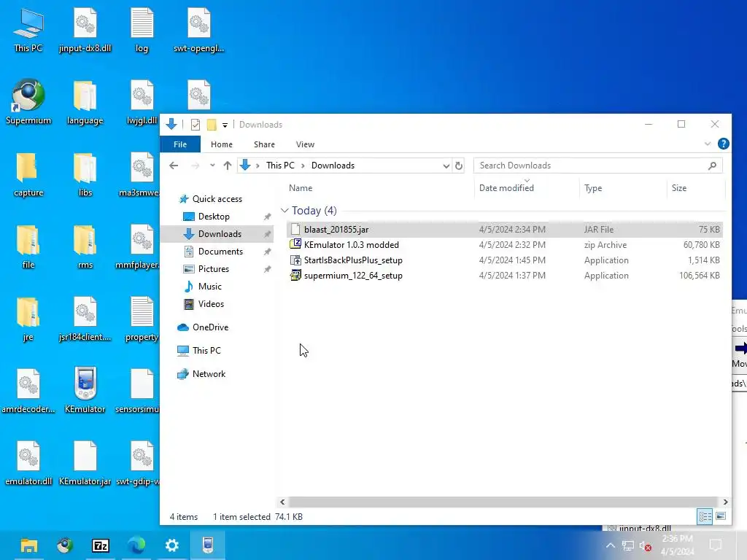
Task: Open Explorer help question mark
Action: pos(723,144)
